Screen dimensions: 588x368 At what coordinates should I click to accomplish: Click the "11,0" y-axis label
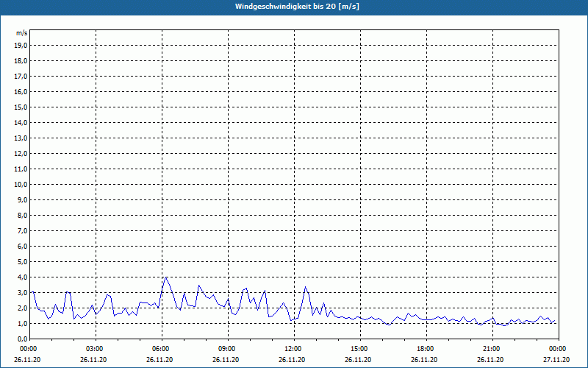[x=21, y=169]
